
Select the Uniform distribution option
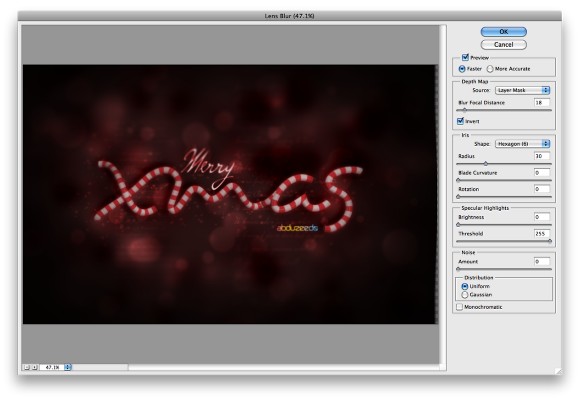(x=465, y=286)
